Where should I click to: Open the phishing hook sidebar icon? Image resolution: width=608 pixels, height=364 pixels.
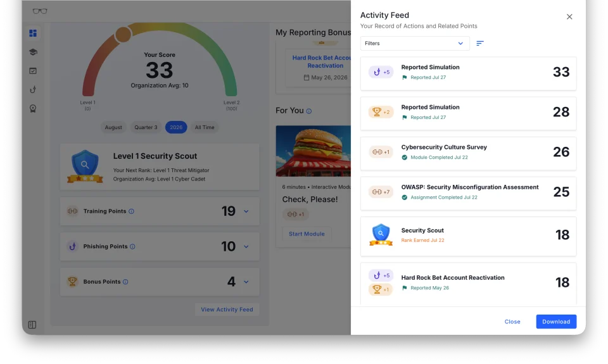[33, 89]
